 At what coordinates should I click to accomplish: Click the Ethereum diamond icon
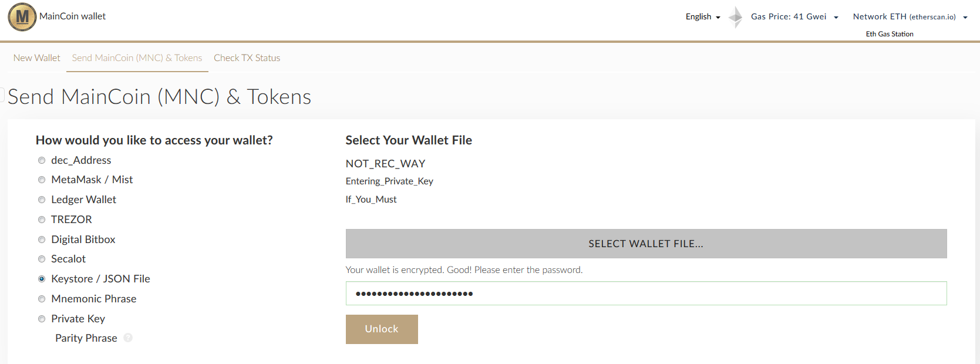pyautogui.click(x=736, y=17)
